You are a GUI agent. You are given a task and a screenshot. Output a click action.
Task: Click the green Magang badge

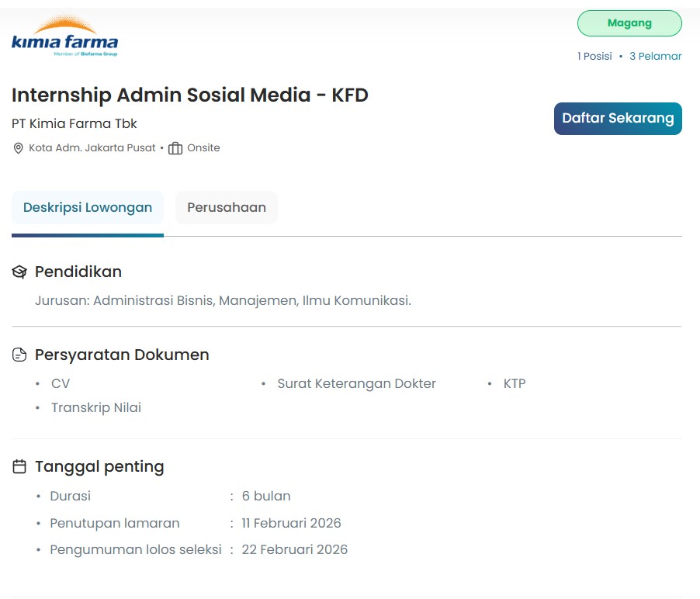[629, 23]
